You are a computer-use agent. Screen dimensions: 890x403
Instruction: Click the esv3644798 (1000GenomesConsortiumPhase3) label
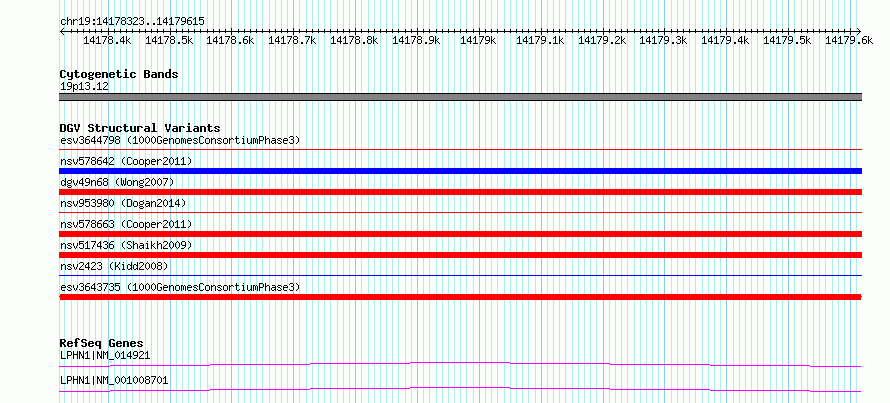180,140
